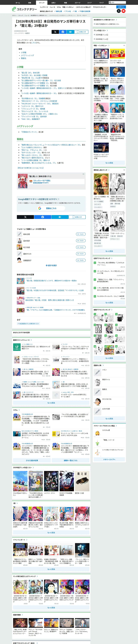Click 高橋留美子 author avatar
The image size is (138, 644).
pos(20,260)
